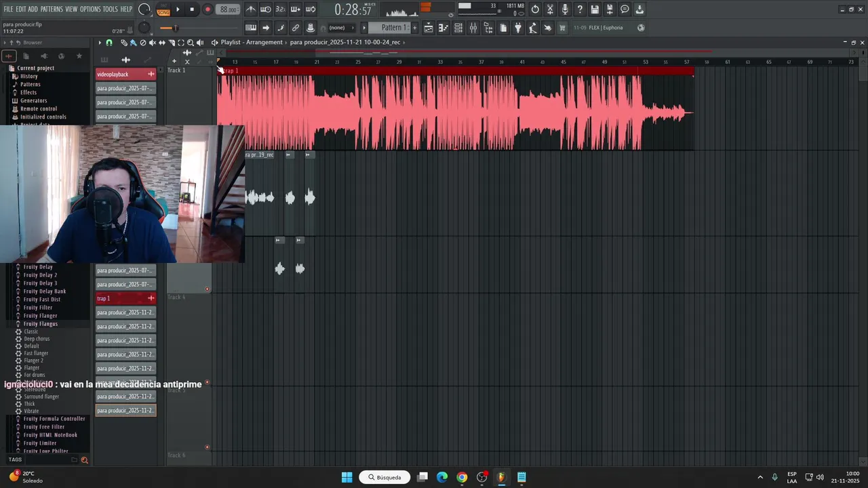Select the Surround flanger preset
The image size is (868, 488).
41,396
